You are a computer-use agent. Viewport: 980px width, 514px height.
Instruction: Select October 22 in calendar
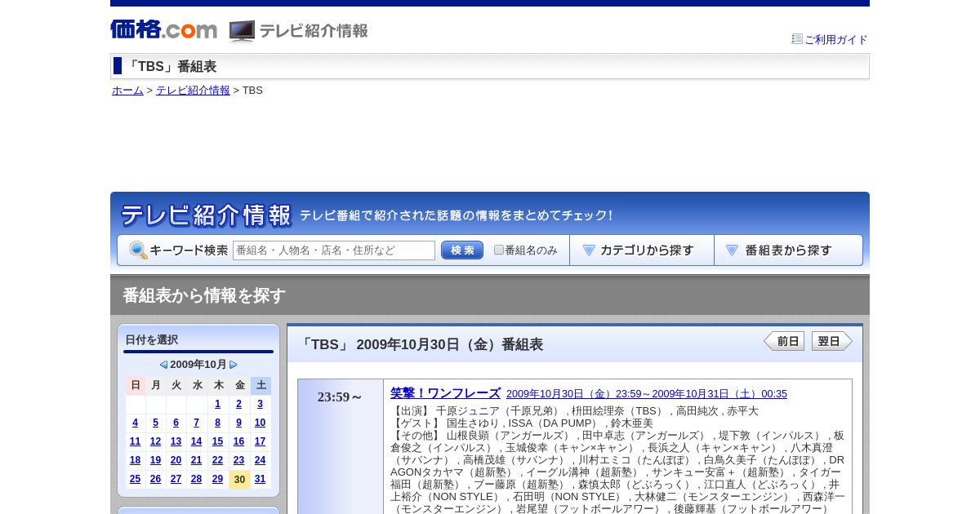pos(218,460)
